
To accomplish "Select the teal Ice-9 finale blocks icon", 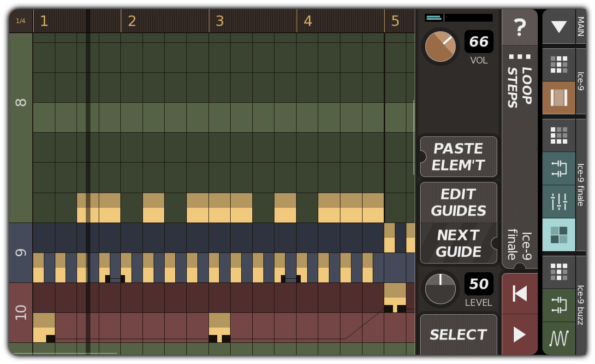I will [x=559, y=234].
